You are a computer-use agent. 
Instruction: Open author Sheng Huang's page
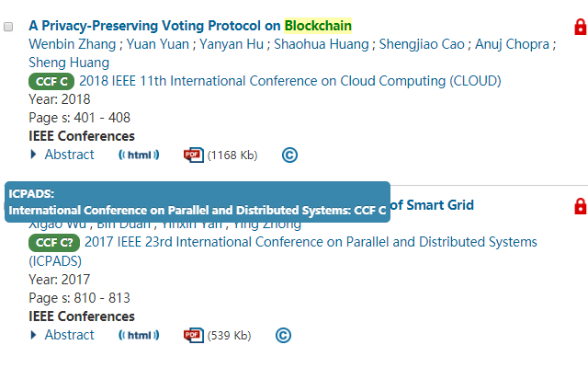pos(69,63)
